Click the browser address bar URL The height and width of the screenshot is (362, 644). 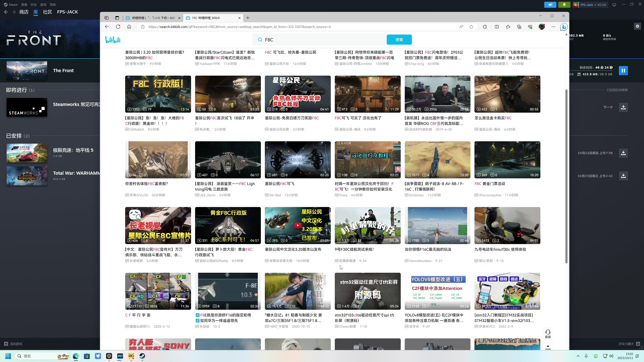point(239,27)
